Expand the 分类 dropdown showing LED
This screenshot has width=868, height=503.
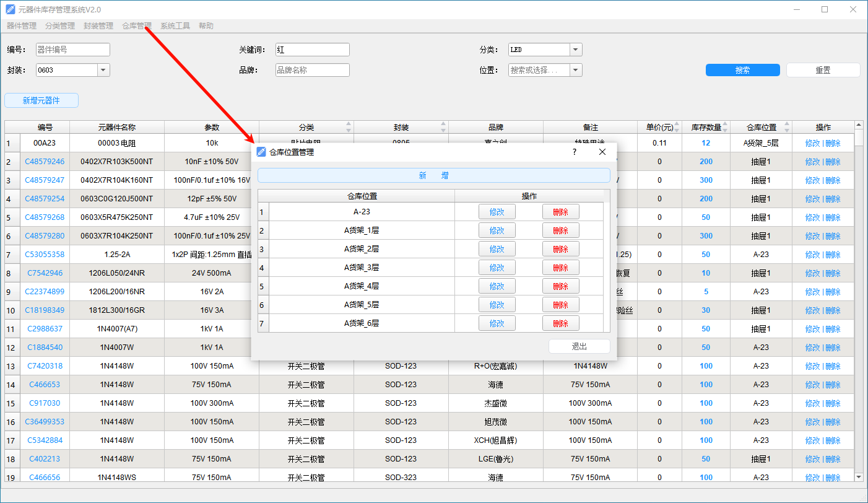click(x=576, y=50)
